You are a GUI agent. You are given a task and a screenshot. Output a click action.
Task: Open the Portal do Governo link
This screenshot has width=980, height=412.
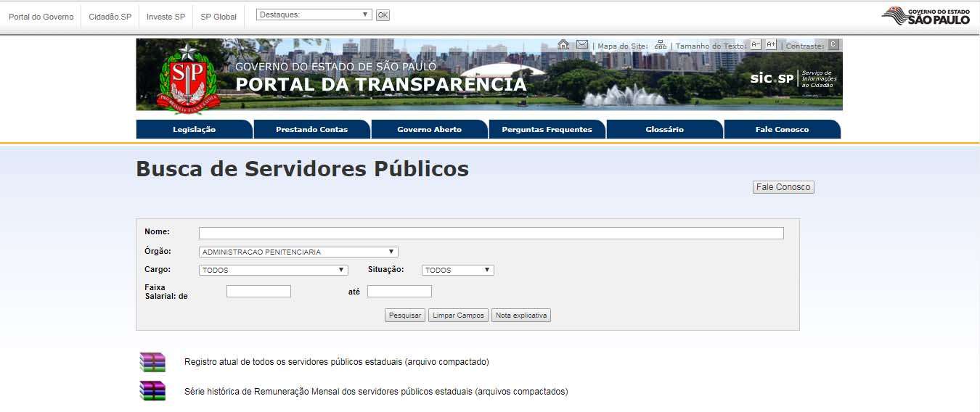pyautogui.click(x=41, y=17)
